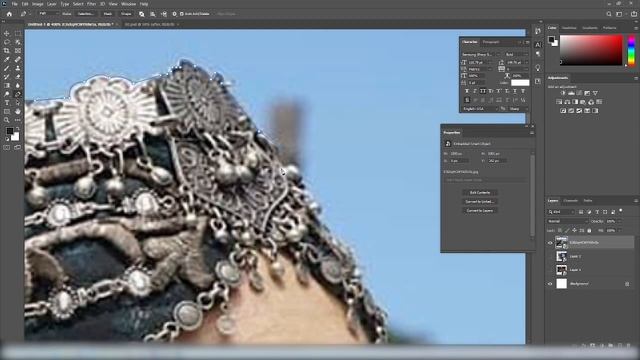
Task: Click the Mask button in options bar
Action: click(x=108, y=14)
